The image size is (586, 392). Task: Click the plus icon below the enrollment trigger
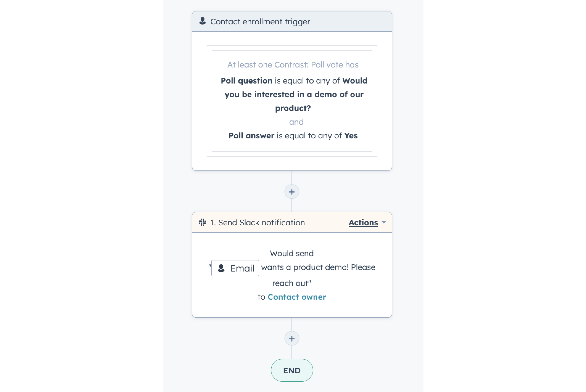coord(292,191)
